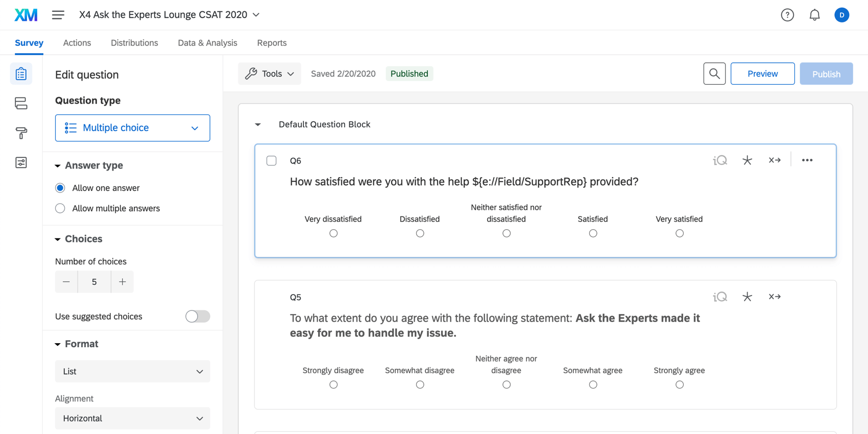The width and height of the screenshot is (868, 434).
Task: Click the piped text icon on Q6
Action: [775, 160]
